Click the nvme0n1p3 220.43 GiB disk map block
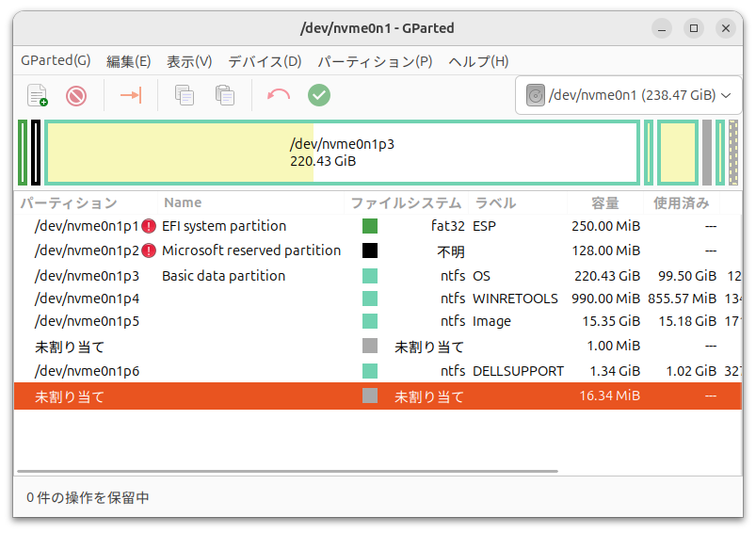The height and width of the screenshot is (533, 756). click(342, 153)
